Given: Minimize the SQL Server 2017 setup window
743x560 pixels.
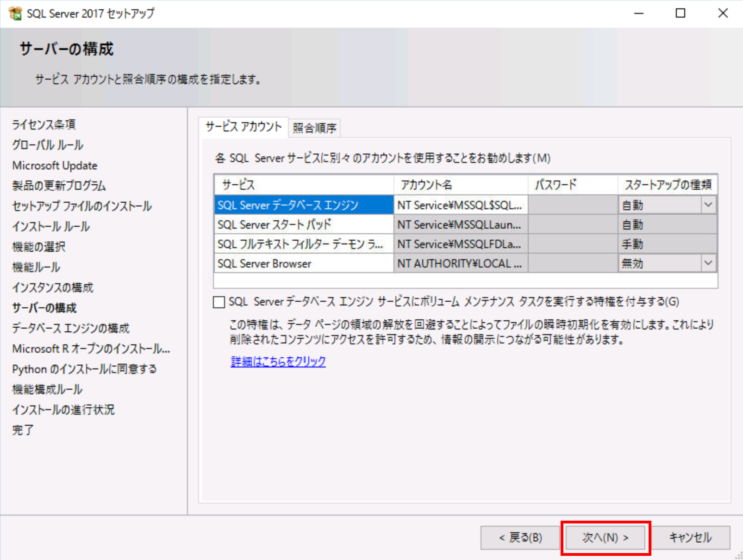Looking at the screenshot, I should [x=639, y=13].
